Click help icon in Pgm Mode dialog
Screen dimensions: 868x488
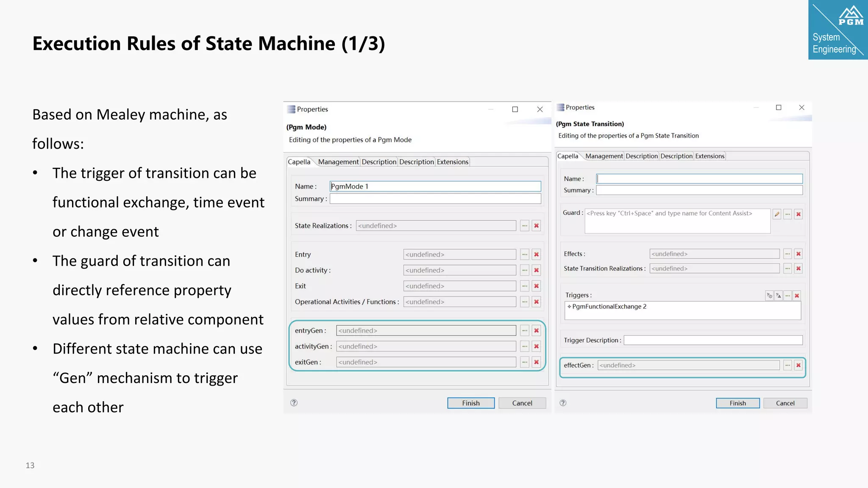294,403
